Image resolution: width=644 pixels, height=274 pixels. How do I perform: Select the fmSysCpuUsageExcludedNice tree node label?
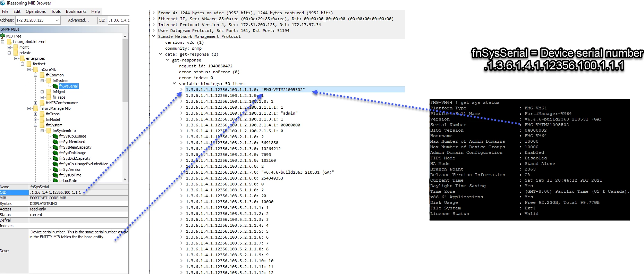click(84, 164)
